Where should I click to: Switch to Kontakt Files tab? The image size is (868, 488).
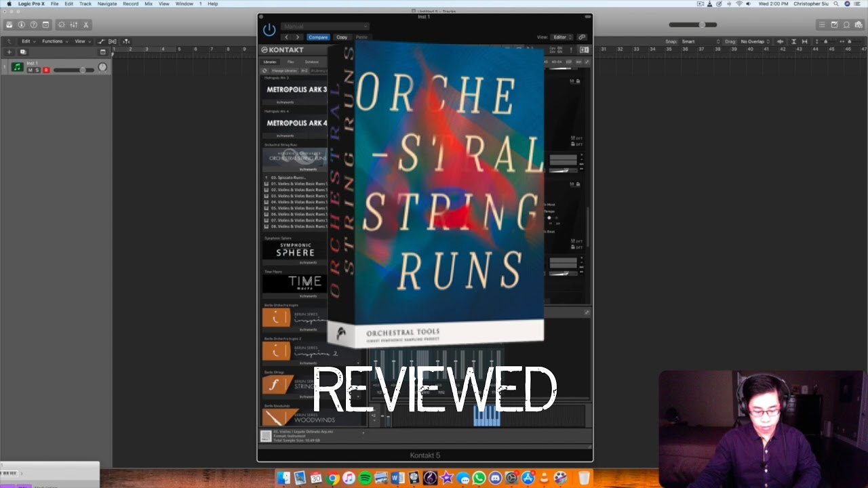(290, 62)
